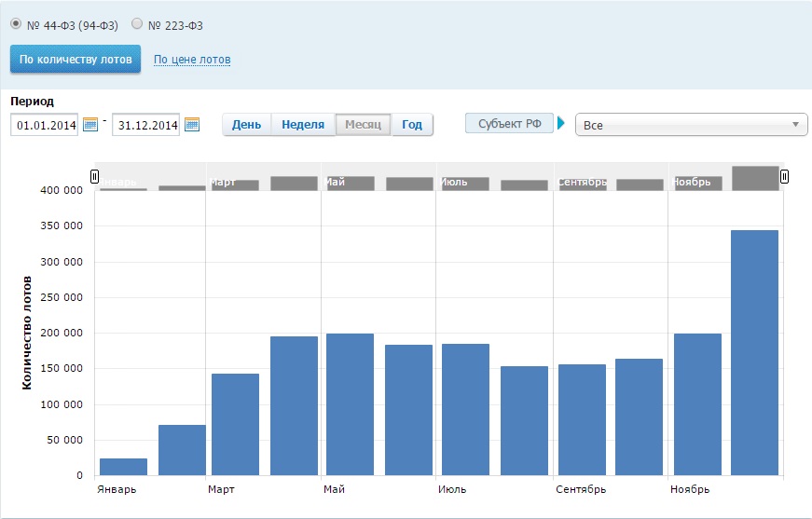Click the tallest December bar in chart
812x519 pixels.
(x=754, y=352)
